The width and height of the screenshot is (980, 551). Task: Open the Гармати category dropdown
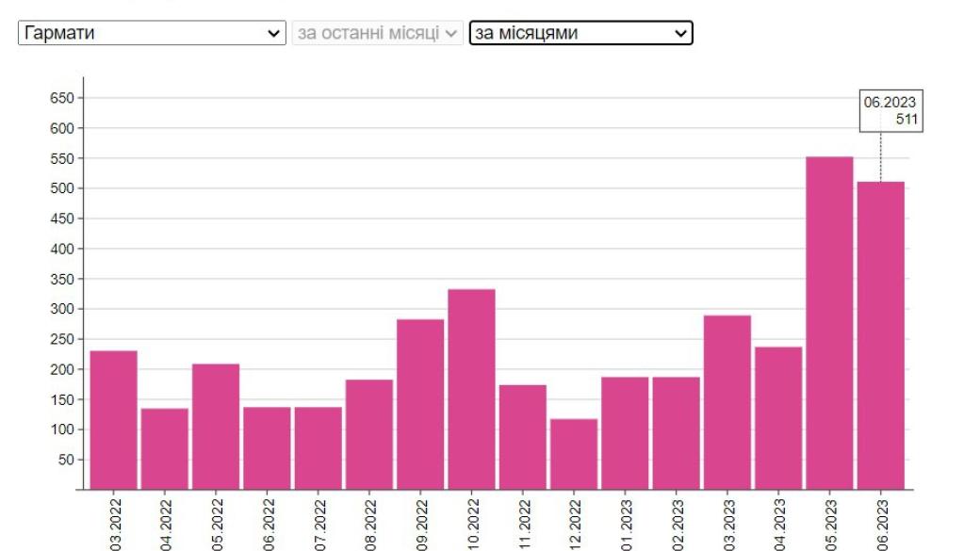(151, 33)
